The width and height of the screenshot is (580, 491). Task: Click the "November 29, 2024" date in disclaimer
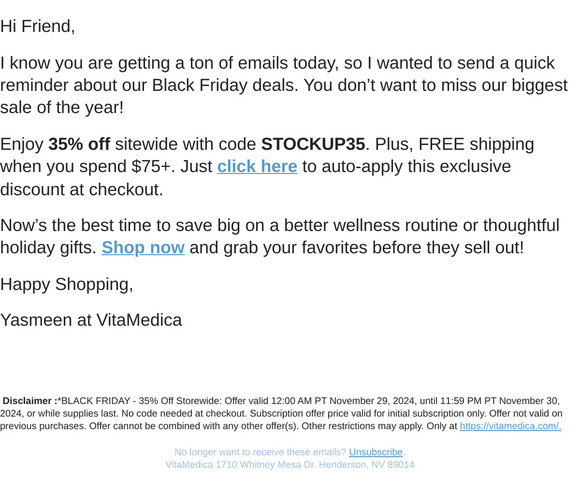click(x=371, y=401)
